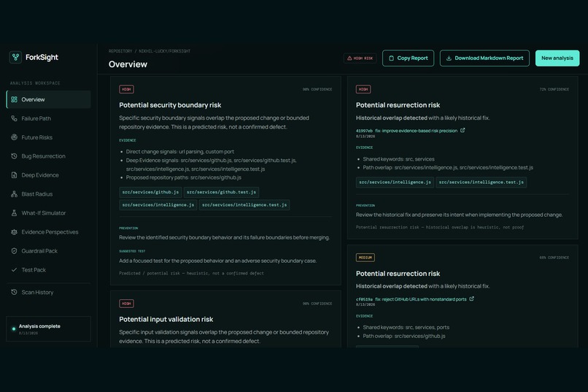Click the warning triangle in High Risk badge
Screen dimensions: 588x392
tap(349, 58)
